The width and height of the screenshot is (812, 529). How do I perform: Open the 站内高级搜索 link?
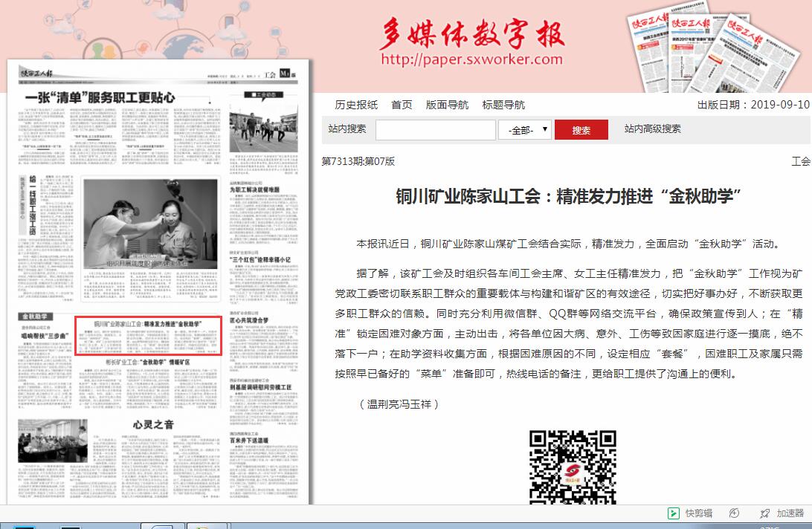pos(652,129)
